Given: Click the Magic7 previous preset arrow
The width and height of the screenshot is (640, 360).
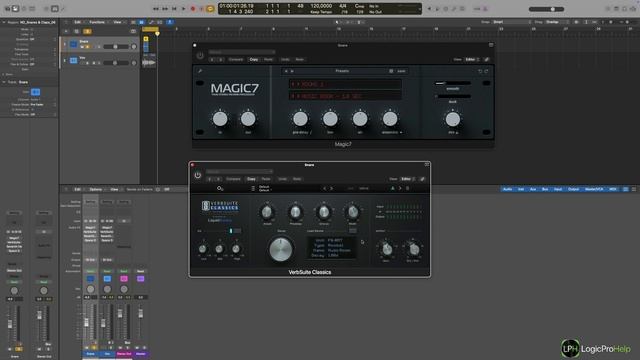Looking at the screenshot, I should 286,71.
